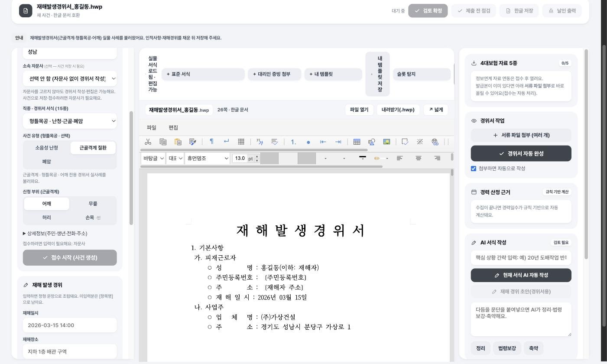This screenshot has width=607, height=364.
Task: Open the 바탕글 style dropdown
Action: pyautogui.click(x=153, y=158)
